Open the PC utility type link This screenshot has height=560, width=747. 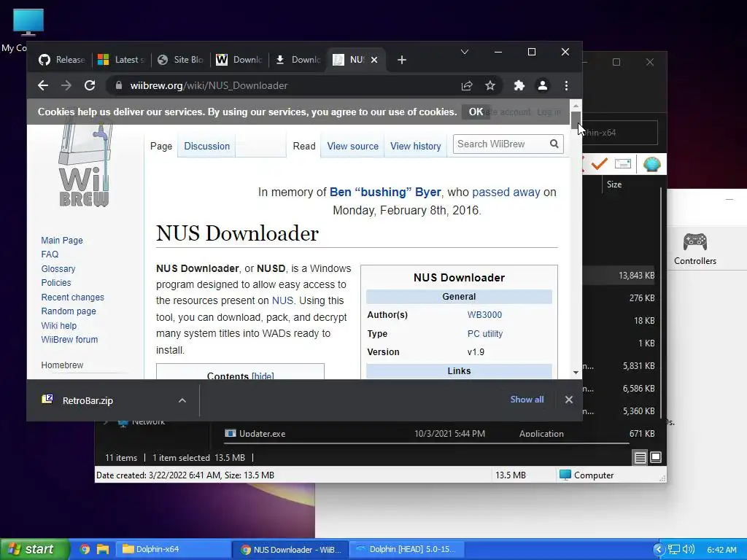coord(485,334)
